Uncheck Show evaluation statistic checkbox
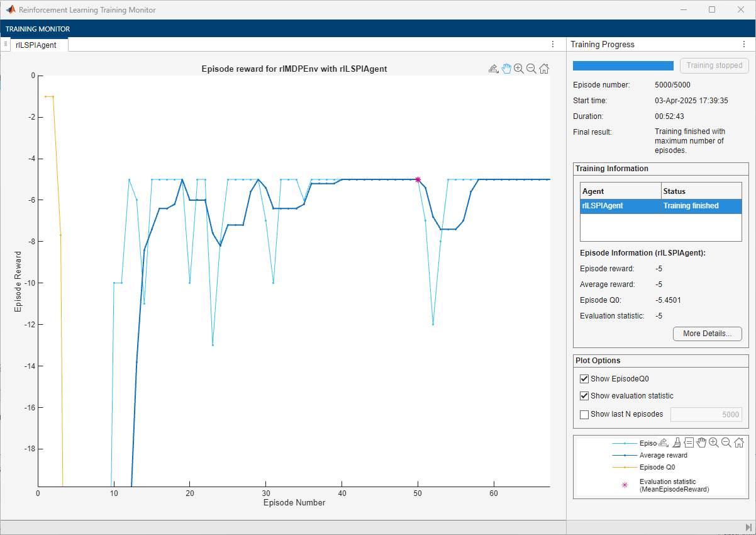Image resolution: width=756 pixels, height=535 pixels. [x=584, y=396]
